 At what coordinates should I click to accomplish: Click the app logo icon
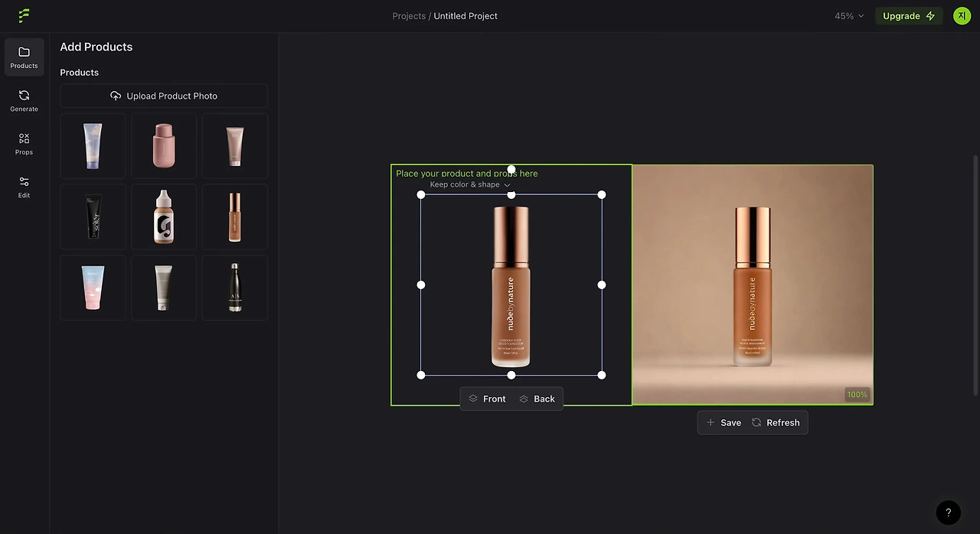coord(24,15)
